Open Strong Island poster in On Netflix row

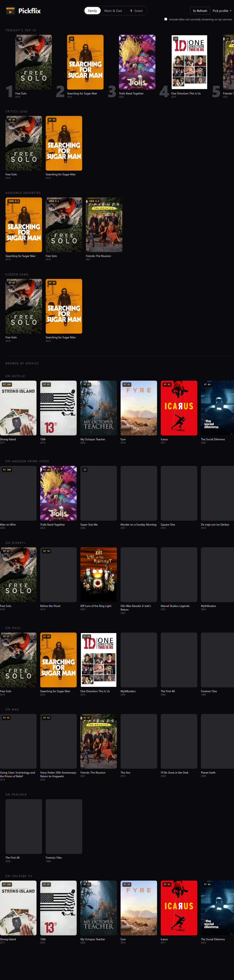(18, 408)
